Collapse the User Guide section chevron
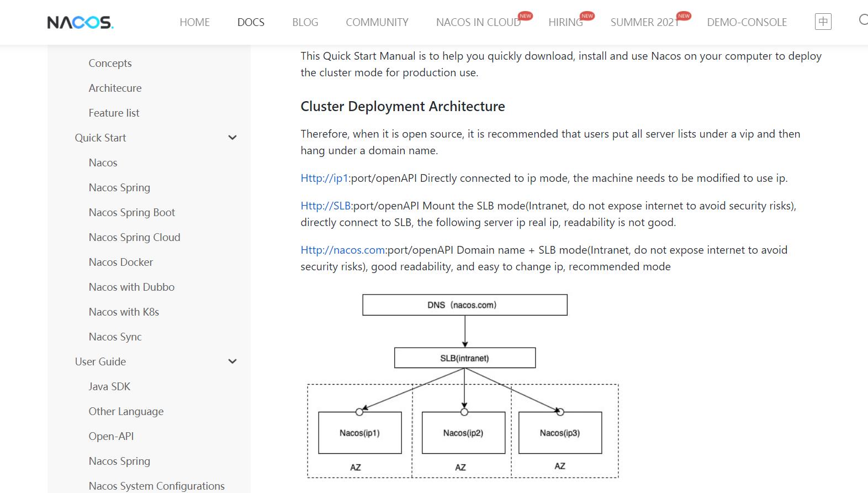Image resolution: width=868 pixels, height=493 pixels. point(232,361)
